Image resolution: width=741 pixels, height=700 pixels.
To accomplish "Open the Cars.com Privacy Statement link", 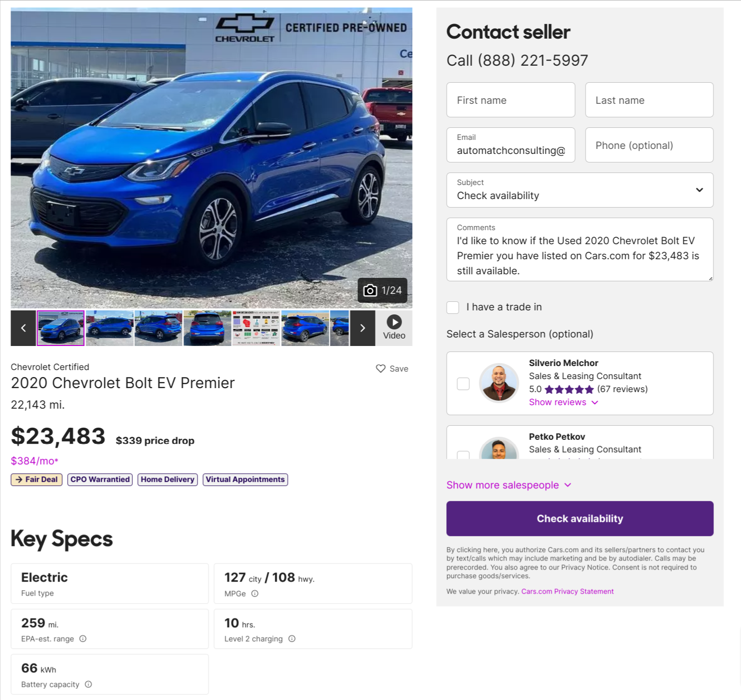I will (x=567, y=592).
